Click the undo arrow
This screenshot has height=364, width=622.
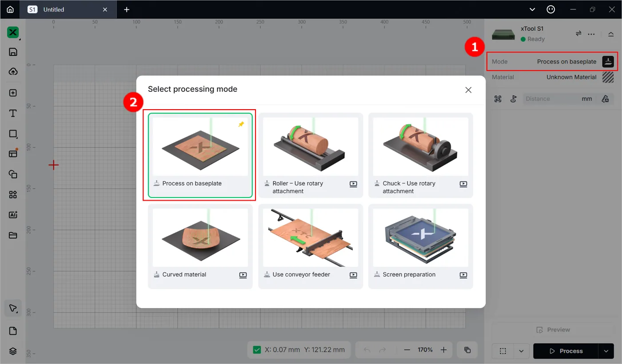367,350
